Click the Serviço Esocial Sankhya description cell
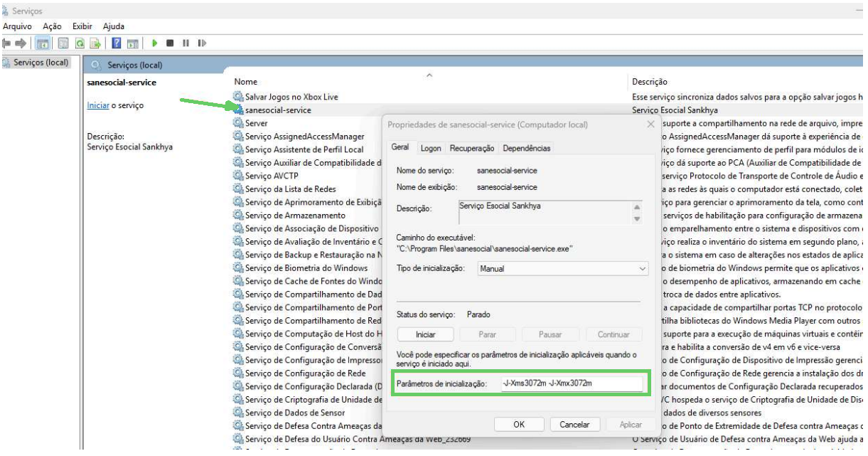This screenshot has height=456, width=868. (x=675, y=110)
